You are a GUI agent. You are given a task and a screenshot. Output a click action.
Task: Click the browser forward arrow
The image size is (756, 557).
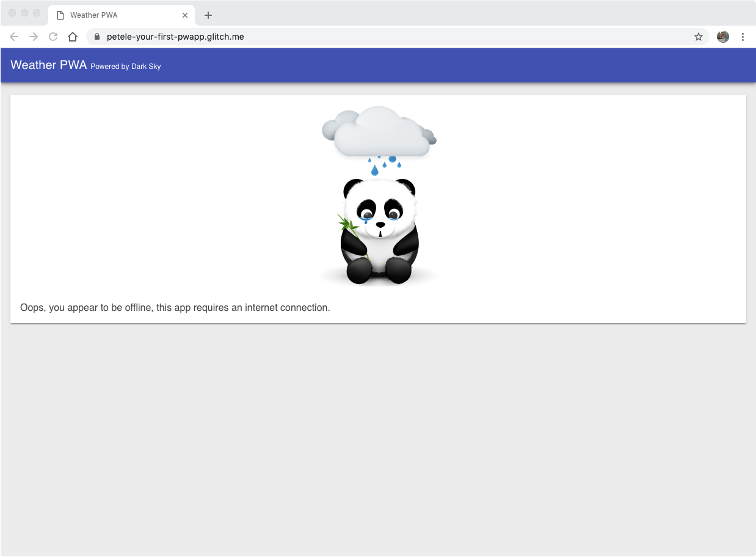click(34, 37)
